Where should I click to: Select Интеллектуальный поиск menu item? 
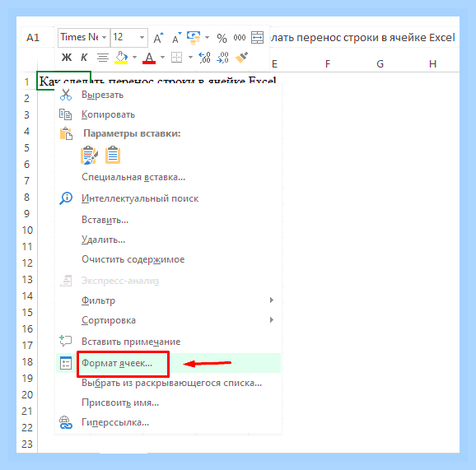(x=169, y=198)
